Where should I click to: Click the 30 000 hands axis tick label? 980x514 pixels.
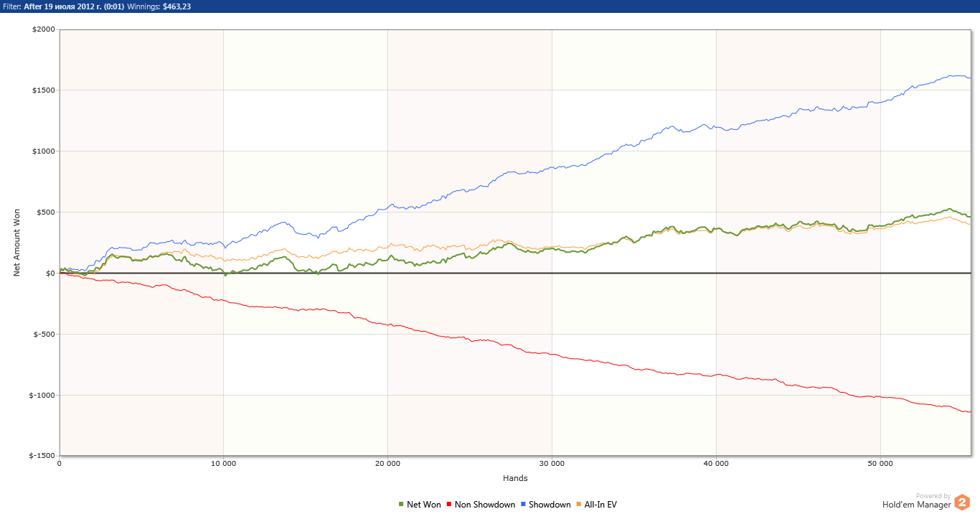552,464
